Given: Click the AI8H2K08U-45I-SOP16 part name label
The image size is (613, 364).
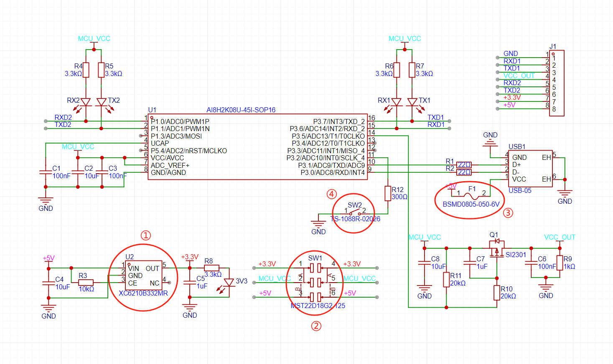Looking at the screenshot, I should point(241,110).
